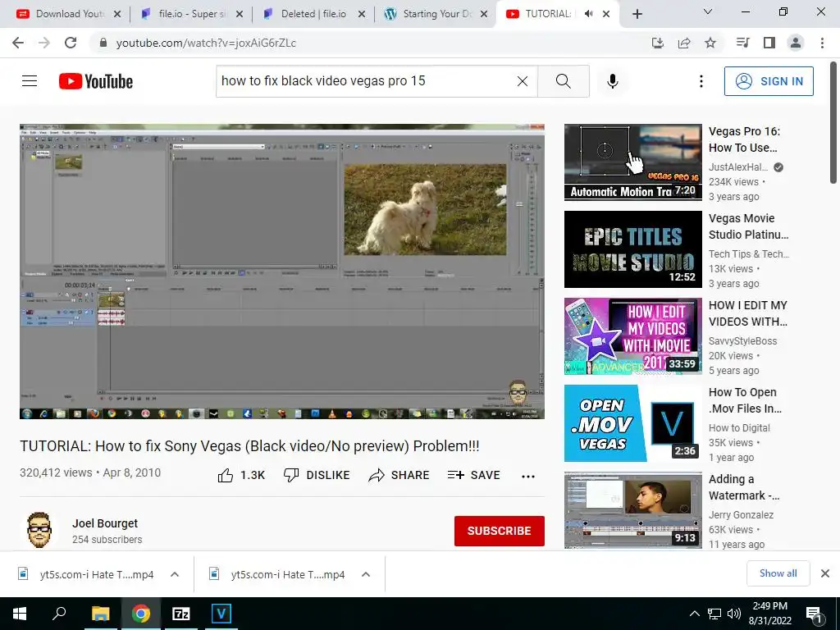Open the Joel Bourget channel name

point(105,523)
